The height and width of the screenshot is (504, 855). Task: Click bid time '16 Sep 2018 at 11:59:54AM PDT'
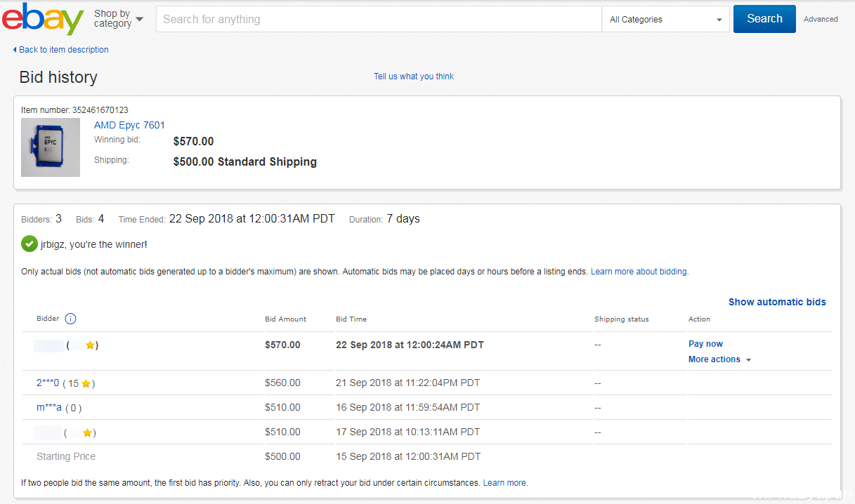[x=407, y=408]
